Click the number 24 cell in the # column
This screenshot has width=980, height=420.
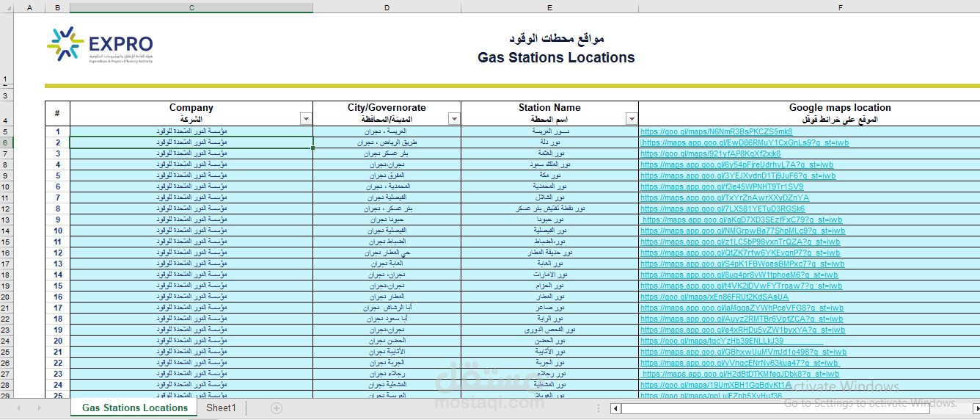coord(57,385)
